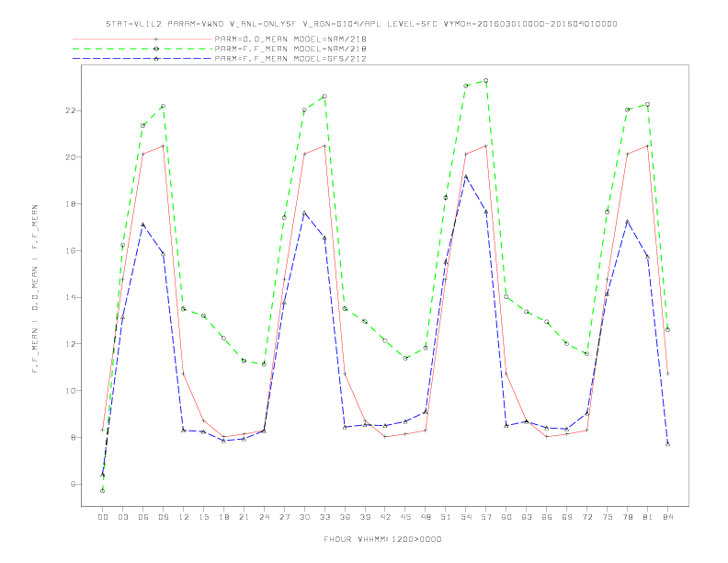Click x-axis tick label 57
This screenshot has width=728, height=563.
click(x=486, y=517)
